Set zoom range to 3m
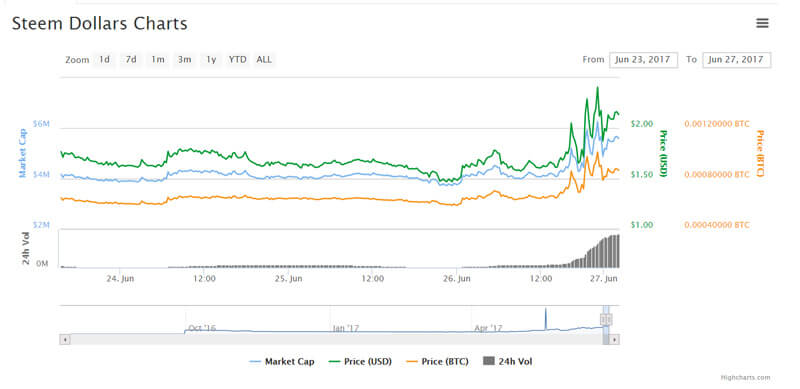 tap(184, 60)
